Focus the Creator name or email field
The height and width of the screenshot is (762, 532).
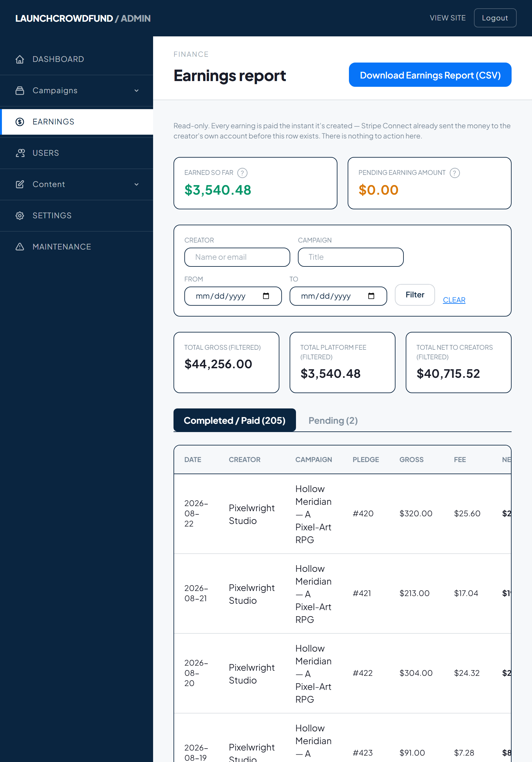click(237, 257)
